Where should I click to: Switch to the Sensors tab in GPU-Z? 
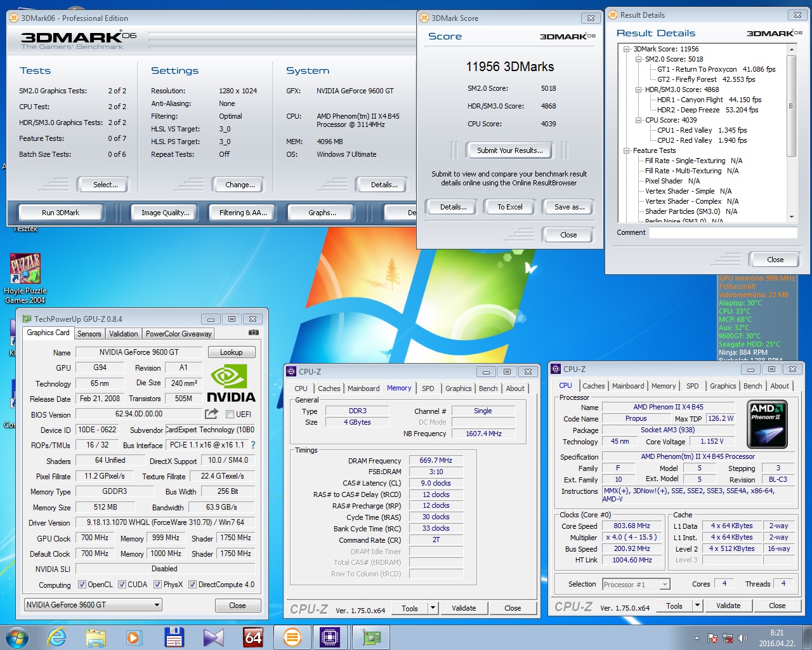coord(89,334)
